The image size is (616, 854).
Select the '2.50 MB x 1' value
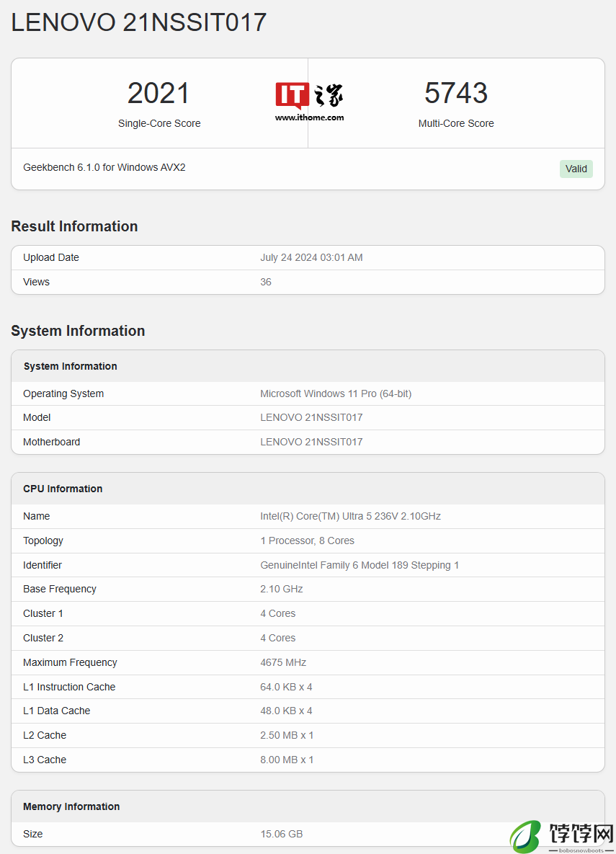287,736
